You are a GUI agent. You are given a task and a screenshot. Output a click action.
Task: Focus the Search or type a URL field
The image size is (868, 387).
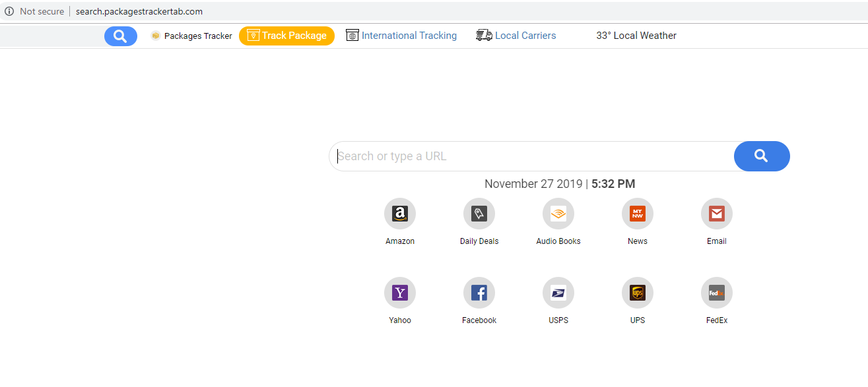tap(531, 156)
